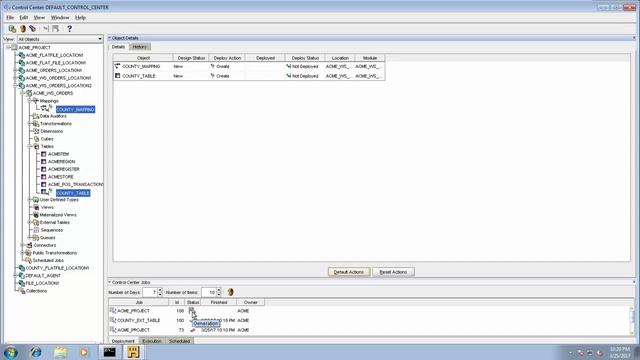Click the Create action icon for COUNTY_MAPPING
640x360 pixels.
(x=212, y=66)
